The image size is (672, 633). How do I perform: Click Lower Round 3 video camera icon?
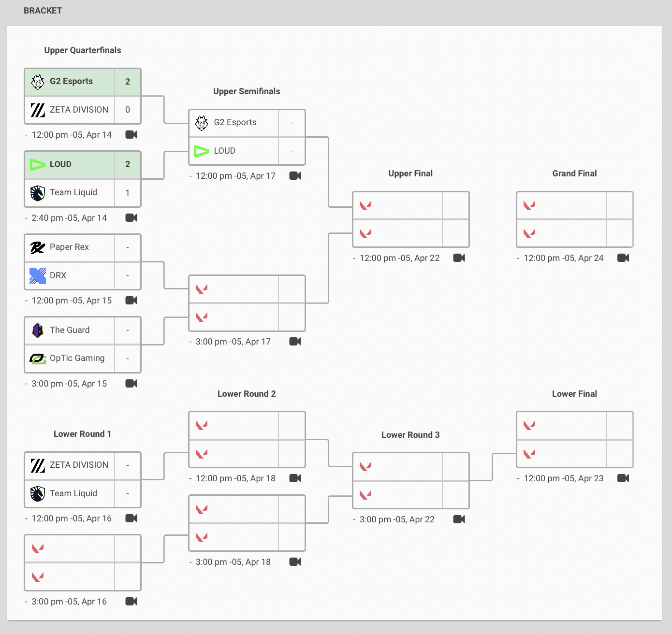tap(459, 519)
